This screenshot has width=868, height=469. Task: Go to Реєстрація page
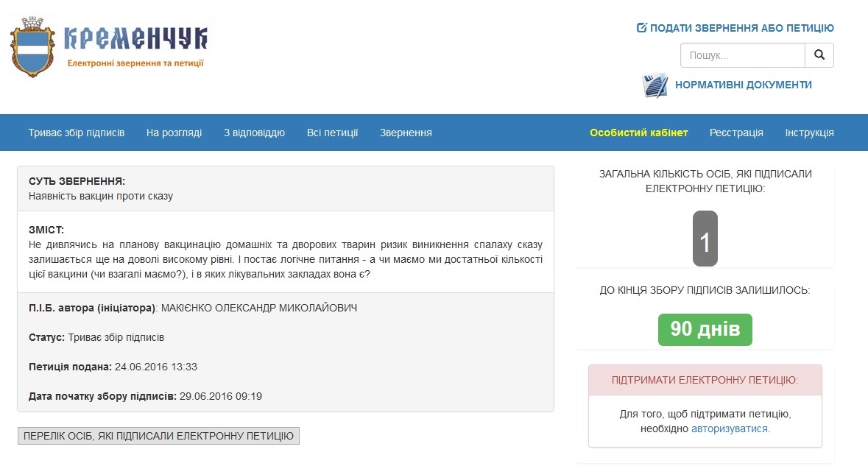[x=736, y=133]
